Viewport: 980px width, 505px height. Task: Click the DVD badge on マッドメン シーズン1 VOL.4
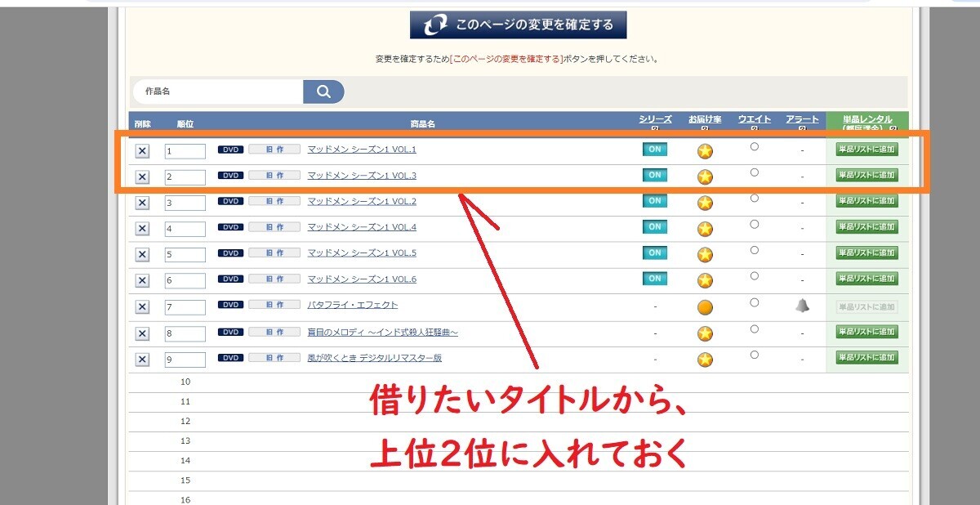(230, 227)
